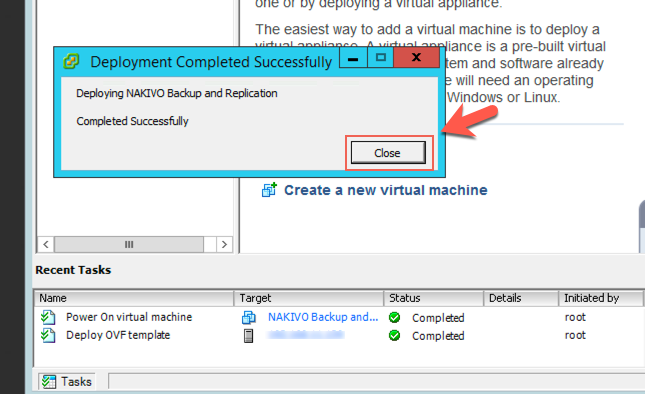
Task: Sort Recent Tasks by Details column
Action: 521,298
